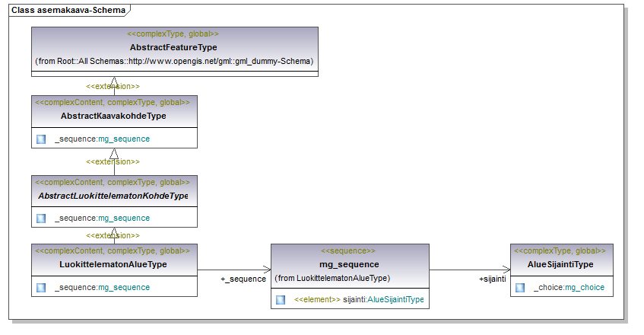Click the AlueSijaintiType class name
The width and height of the screenshot is (644, 335).
pyautogui.click(x=560, y=264)
